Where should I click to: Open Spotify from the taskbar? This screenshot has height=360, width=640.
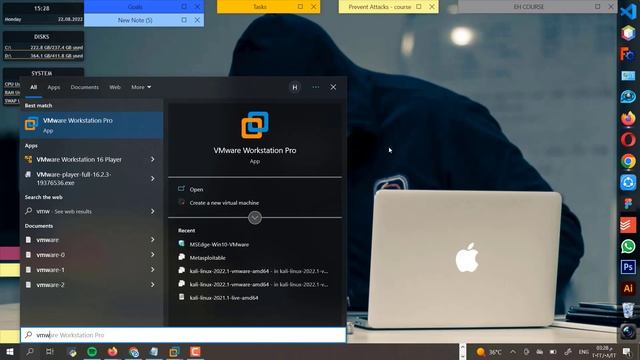tap(92, 352)
